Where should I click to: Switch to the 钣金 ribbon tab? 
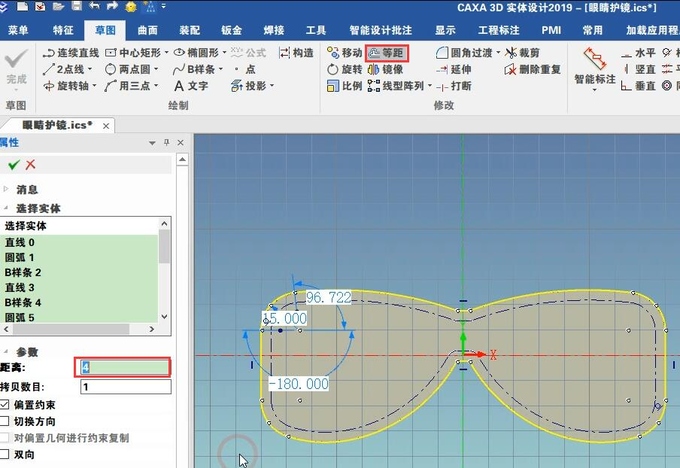(232, 30)
